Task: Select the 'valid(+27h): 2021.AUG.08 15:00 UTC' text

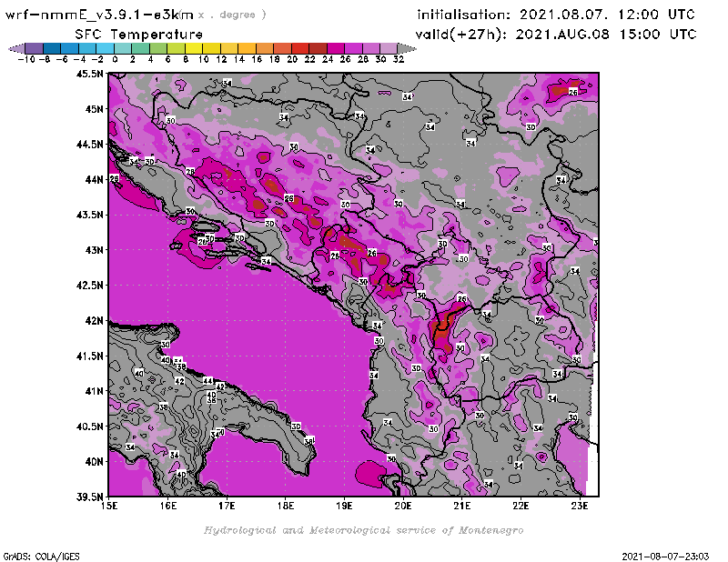Action: click(556, 35)
